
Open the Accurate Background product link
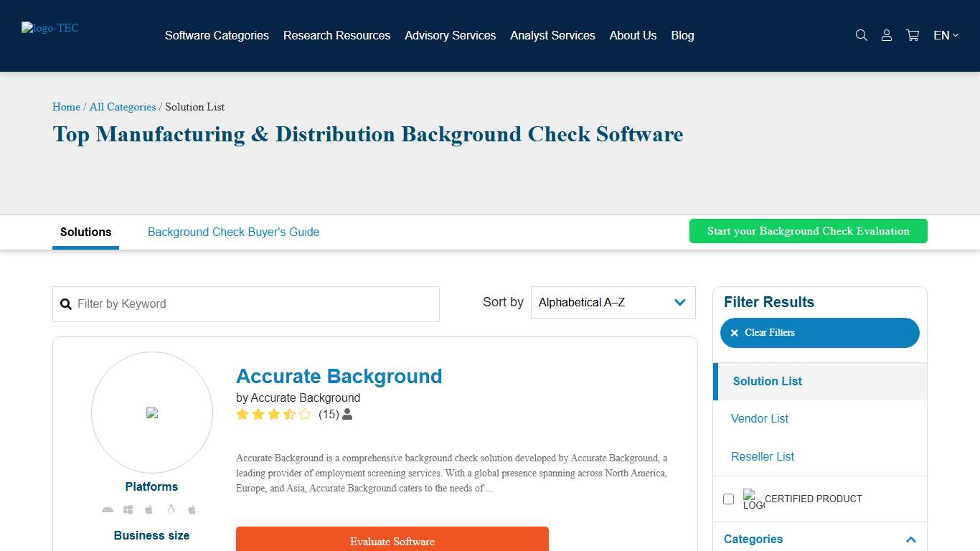[x=339, y=376]
